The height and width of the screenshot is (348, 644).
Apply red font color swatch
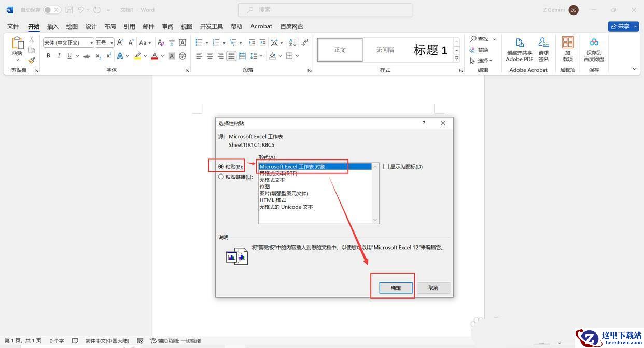click(155, 56)
